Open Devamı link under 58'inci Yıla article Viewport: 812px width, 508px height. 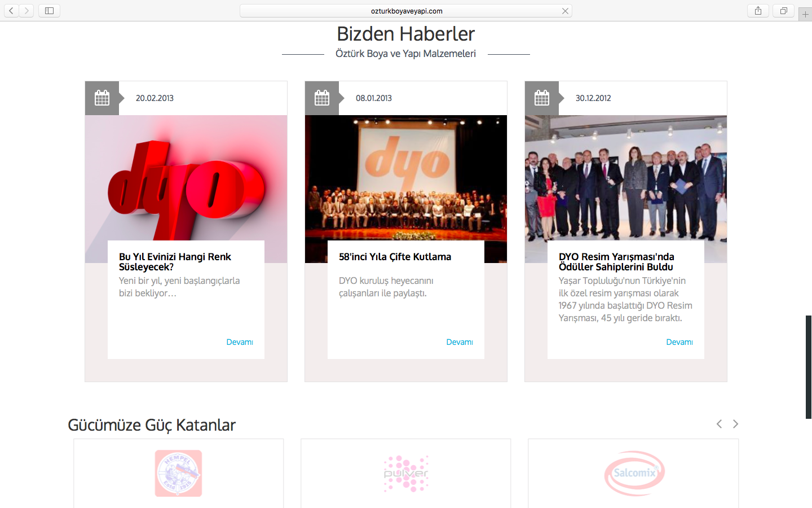point(460,342)
